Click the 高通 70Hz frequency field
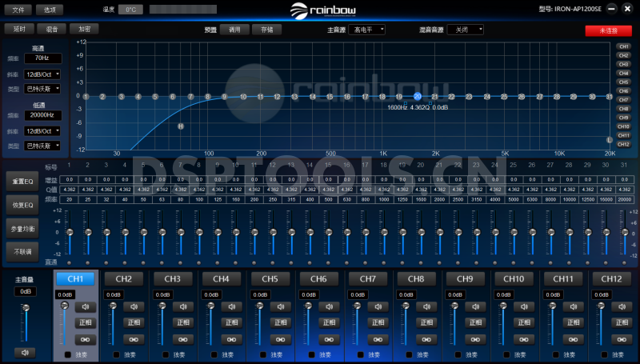 43,58
